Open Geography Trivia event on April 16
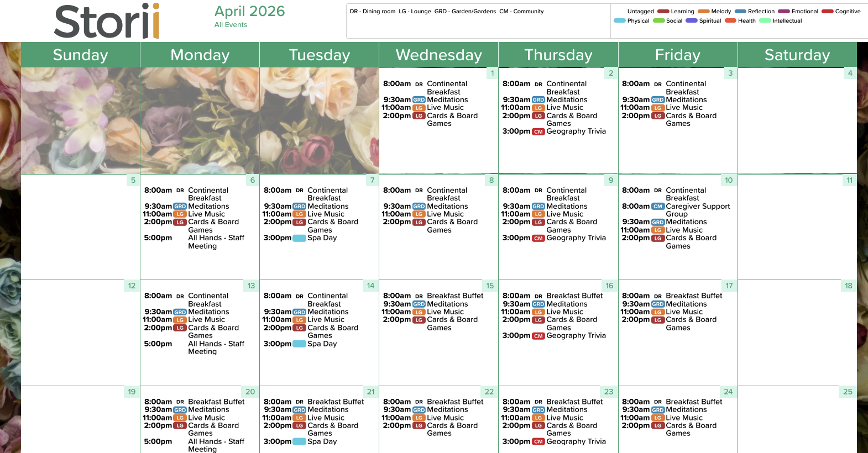Viewport: 868px width, 453px height. 576,336
